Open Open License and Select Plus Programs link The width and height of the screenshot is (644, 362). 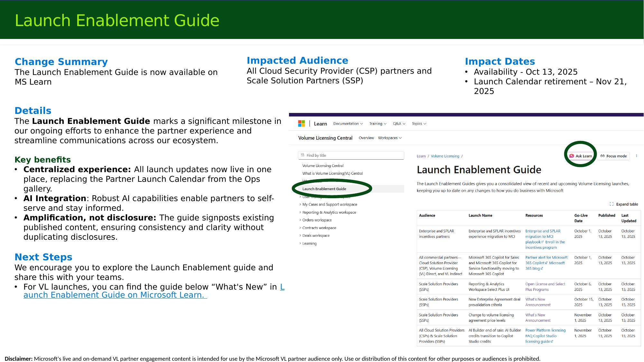(545, 287)
